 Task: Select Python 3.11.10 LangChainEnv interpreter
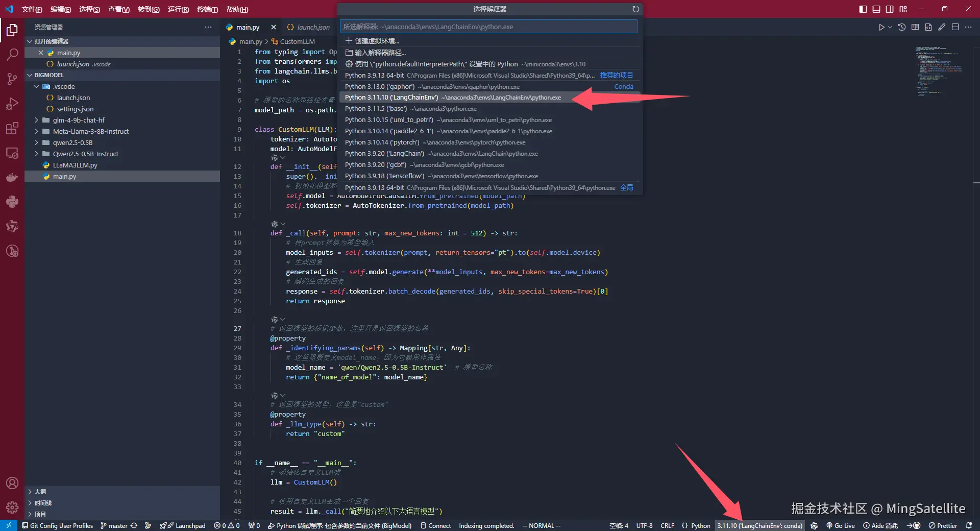click(x=489, y=98)
